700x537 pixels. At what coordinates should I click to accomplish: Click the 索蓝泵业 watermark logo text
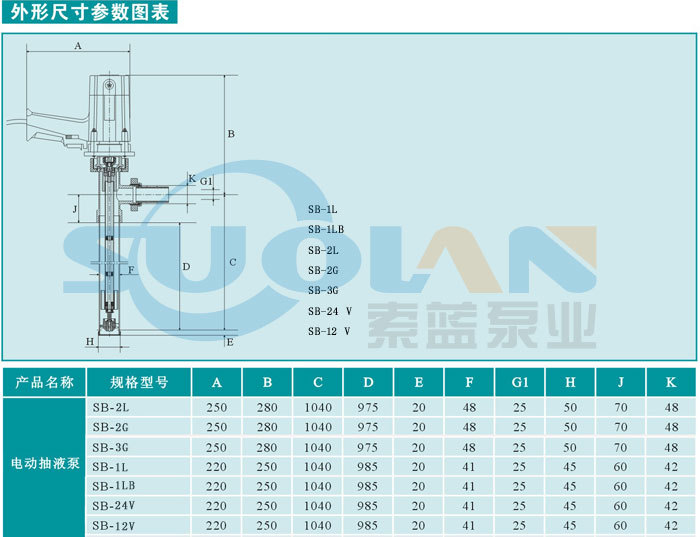481,325
